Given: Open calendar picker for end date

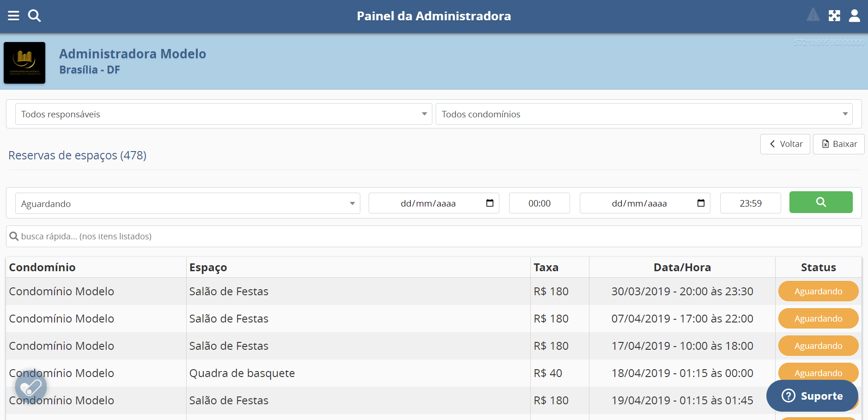Looking at the screenshot, I should (x=700, y=203).
